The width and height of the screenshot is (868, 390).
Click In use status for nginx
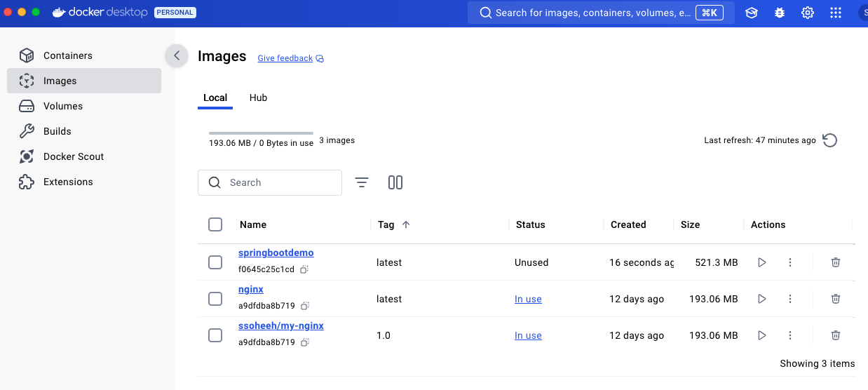[528, 299]
